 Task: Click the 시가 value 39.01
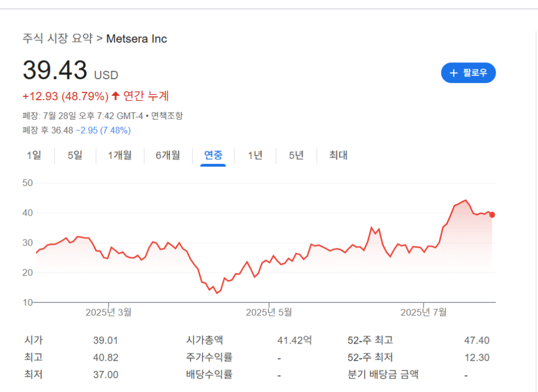point(106,340)
